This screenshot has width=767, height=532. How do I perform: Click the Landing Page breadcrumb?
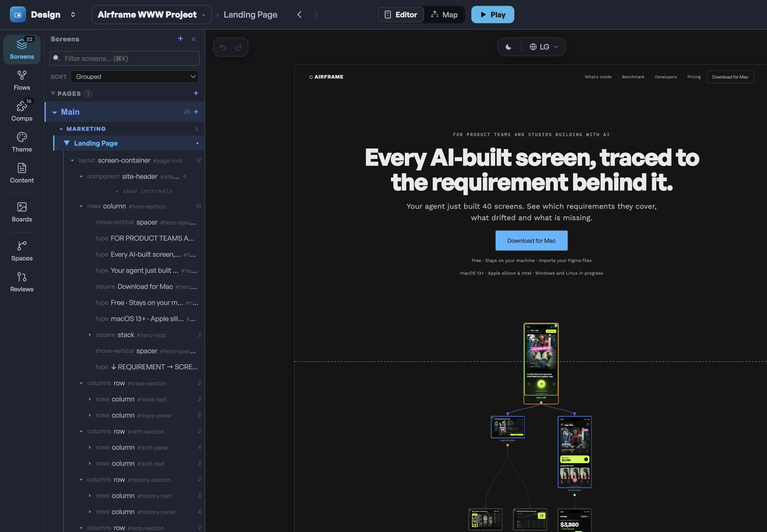[250, 15]
